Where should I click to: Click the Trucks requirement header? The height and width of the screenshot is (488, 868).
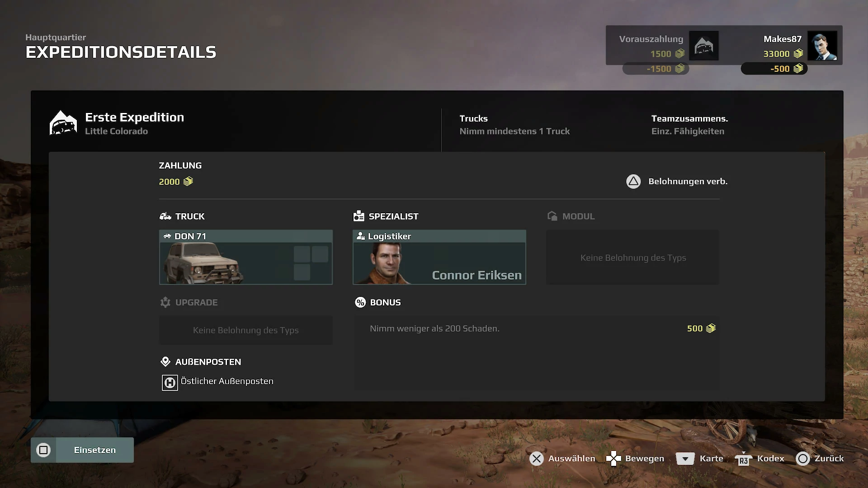[473, 118]
